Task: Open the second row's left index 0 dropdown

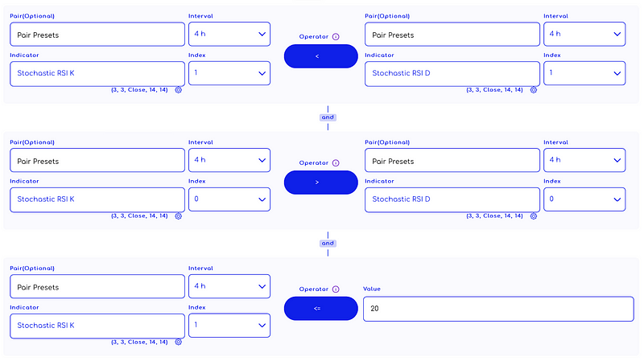Action: (x=229, y=199)
